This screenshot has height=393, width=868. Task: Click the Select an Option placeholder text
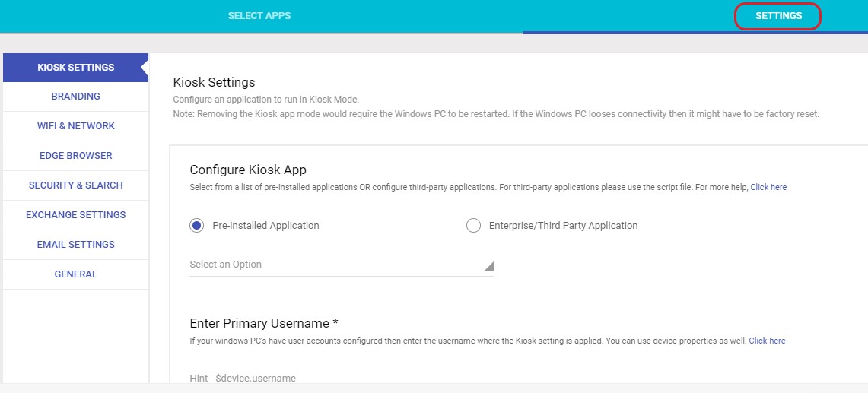pos(225,265)
